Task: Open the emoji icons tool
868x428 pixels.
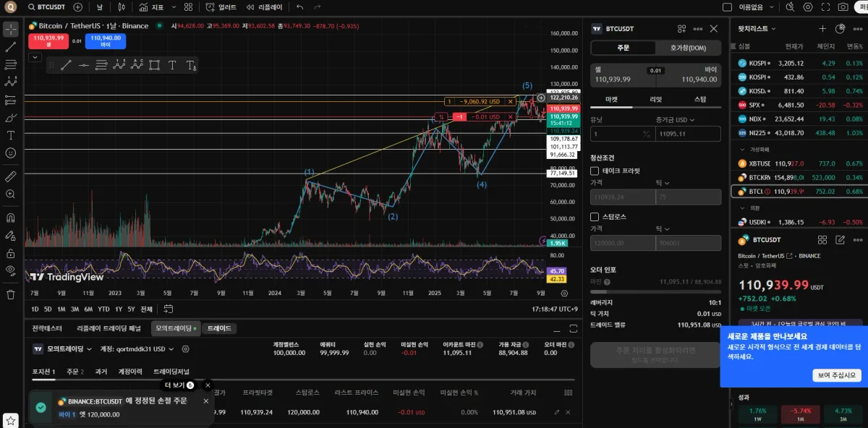Action: click(11, 153)
